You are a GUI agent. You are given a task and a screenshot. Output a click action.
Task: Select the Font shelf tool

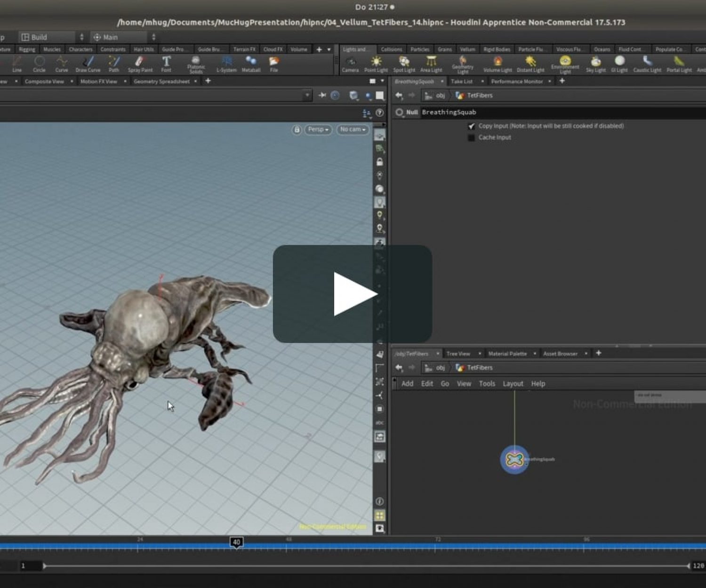(x=166, y=64)
